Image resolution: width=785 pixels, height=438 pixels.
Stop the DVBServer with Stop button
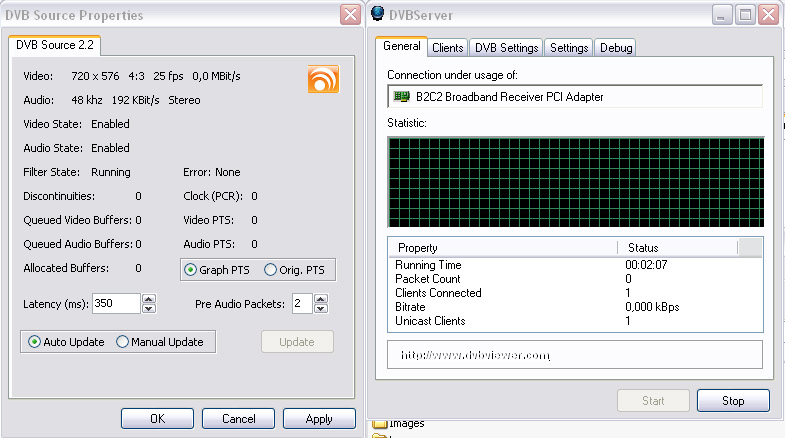pyautogui.click(x=733, y=400)
